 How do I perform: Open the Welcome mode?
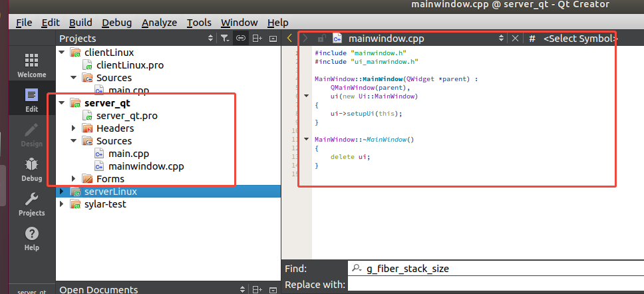click(32, 65)
